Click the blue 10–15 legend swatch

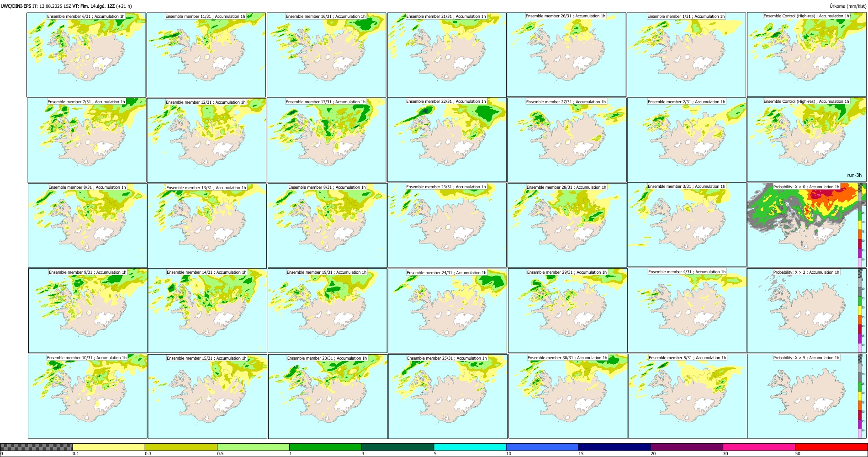tap(542, 447)
